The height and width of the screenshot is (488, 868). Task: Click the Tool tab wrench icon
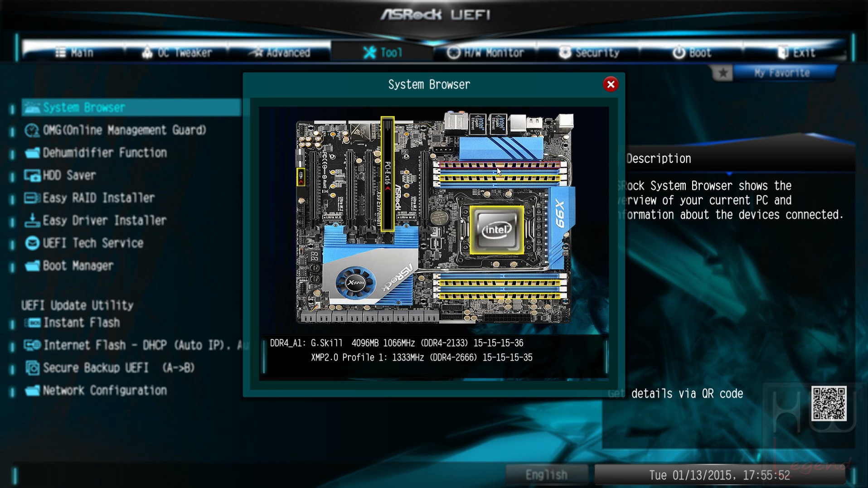coord(369,53)
